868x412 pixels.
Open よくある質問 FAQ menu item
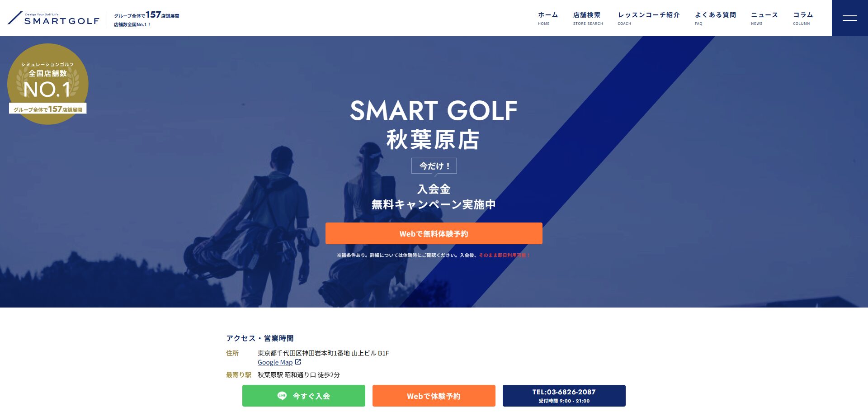point(715,19)
